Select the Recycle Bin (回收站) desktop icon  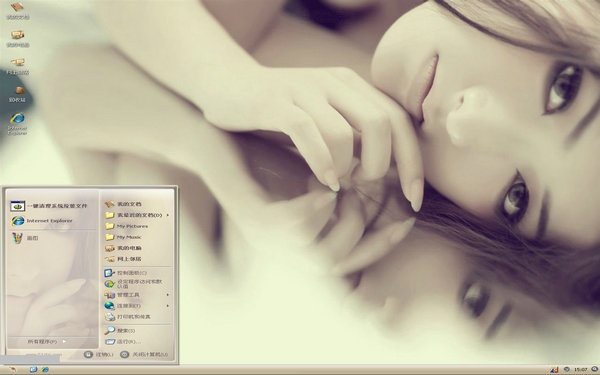[18, 95]
